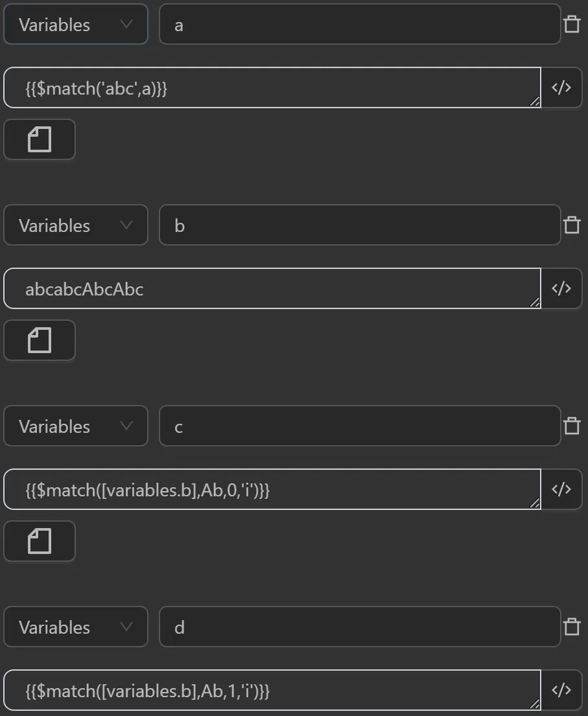Open the Variables dropdown for row b

pos(76,225)
